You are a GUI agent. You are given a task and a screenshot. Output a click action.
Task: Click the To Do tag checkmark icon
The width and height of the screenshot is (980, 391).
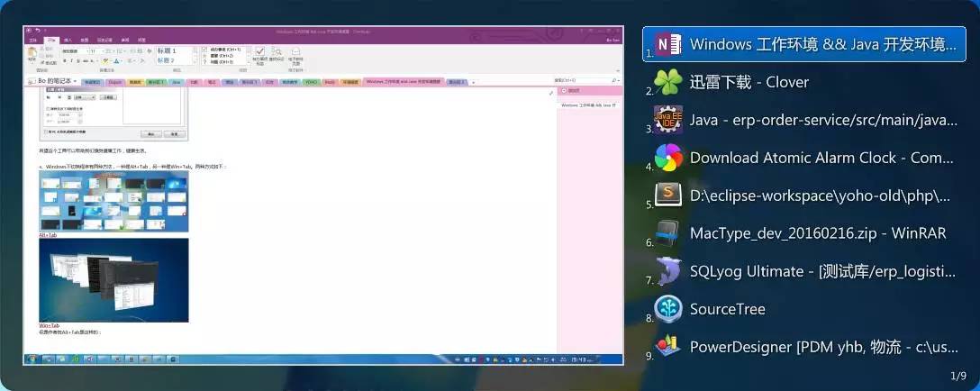260,51
